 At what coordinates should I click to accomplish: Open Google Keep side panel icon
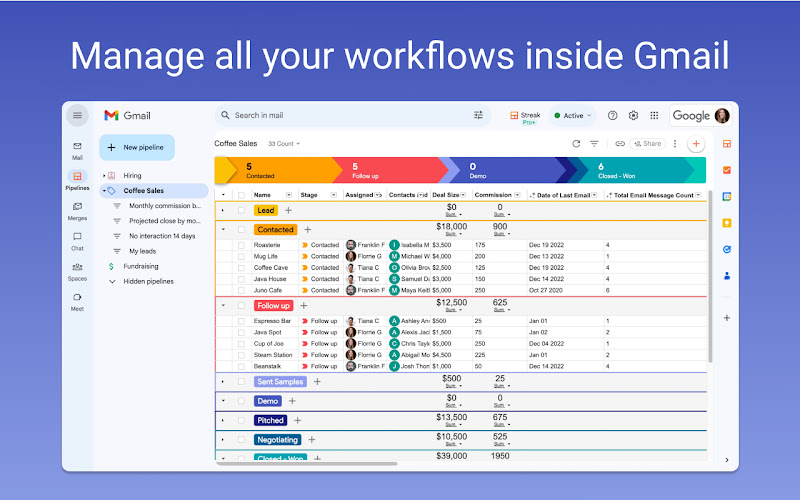pyautogui.click(x=727, y=223)
